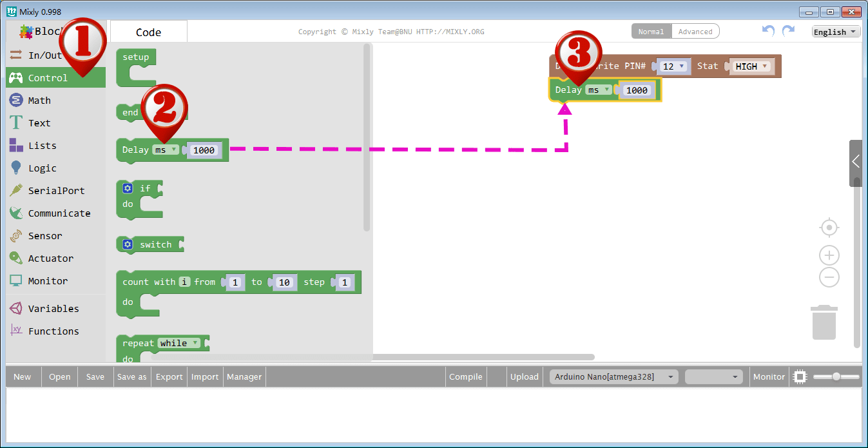The image size is (868, 448).
Task: Click the Compile button
Action: point(465,376)
